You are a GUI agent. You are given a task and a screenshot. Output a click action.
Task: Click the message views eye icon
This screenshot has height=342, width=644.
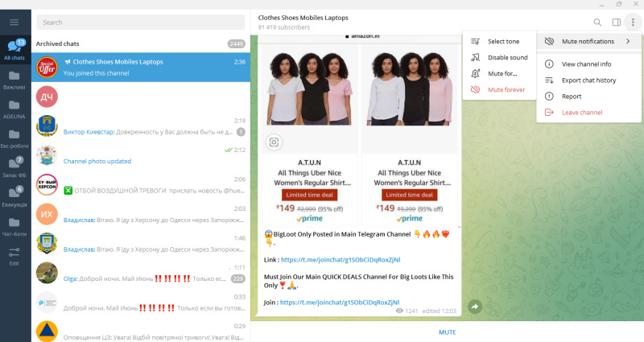399,311
